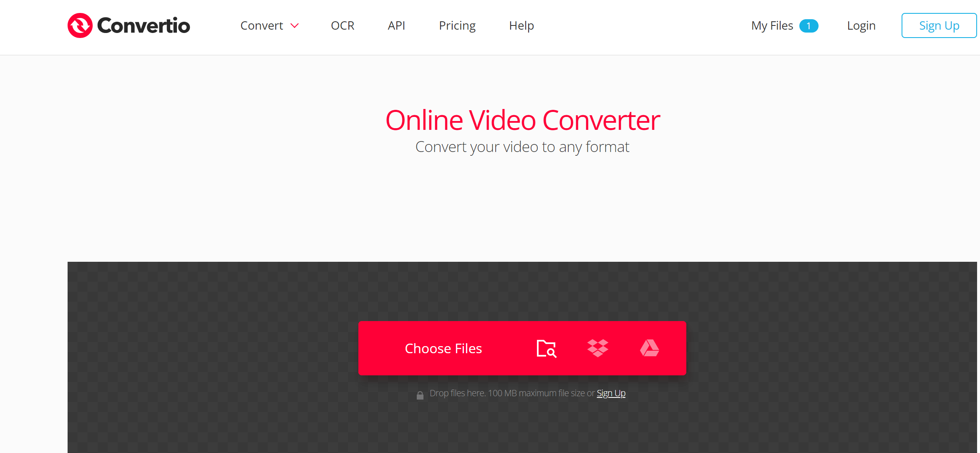Click the API navigation item
This screenshot has width=980, height=453.
click(x=397, y=25)
